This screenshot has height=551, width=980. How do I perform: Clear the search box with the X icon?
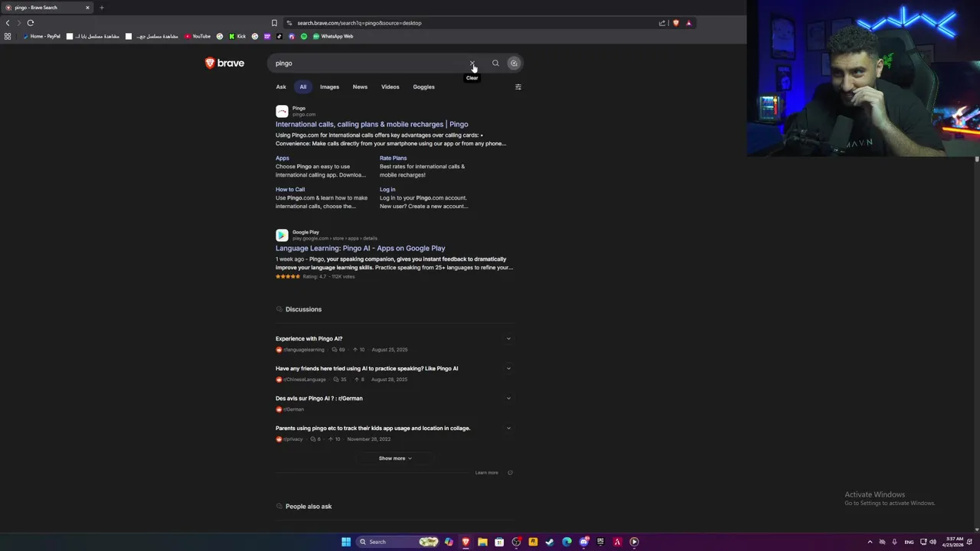tap(472, 64)
